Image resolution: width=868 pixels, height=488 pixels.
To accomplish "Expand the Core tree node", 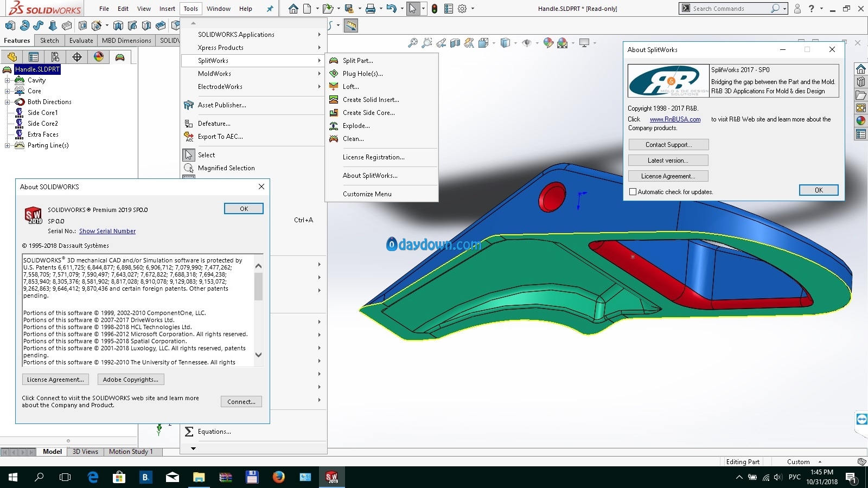I will click(x=8, y=91).
